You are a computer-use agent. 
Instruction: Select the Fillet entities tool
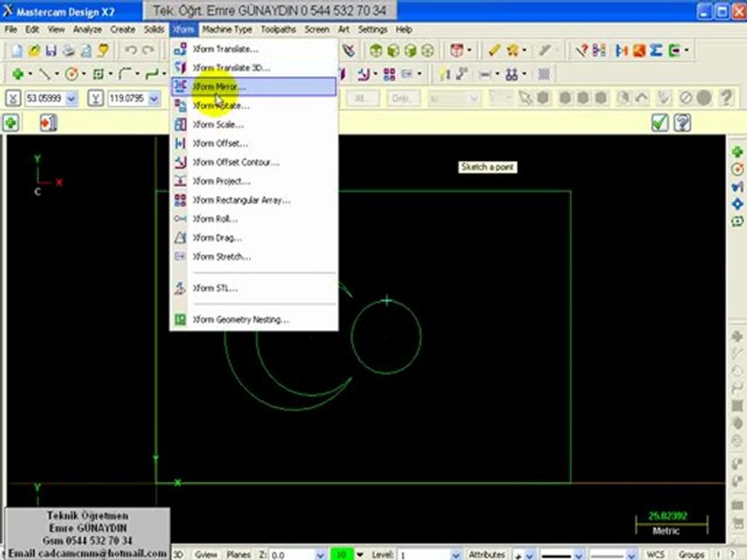pos(124,74)
